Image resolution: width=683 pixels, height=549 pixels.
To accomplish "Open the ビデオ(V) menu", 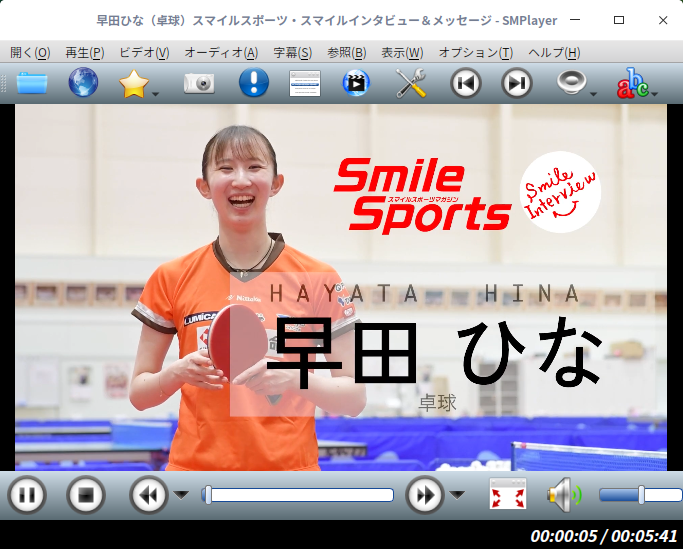I will point(144,53).
